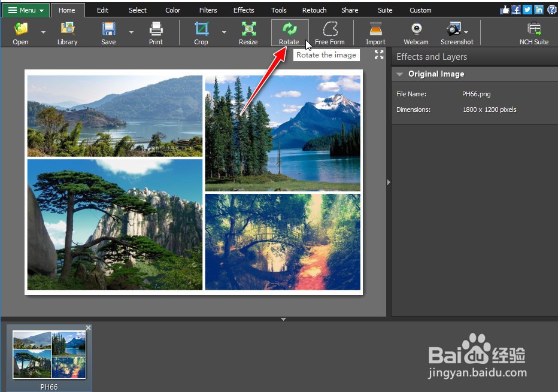Open the NCH Suite

click(x=534, y=33)
